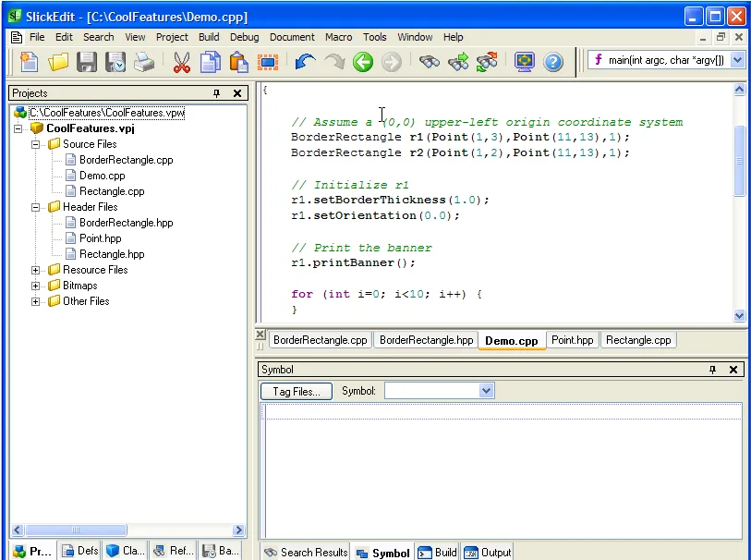Toggle auto-hide pin on the Symbol panel
751x560 pixels.
pos(711,369)
